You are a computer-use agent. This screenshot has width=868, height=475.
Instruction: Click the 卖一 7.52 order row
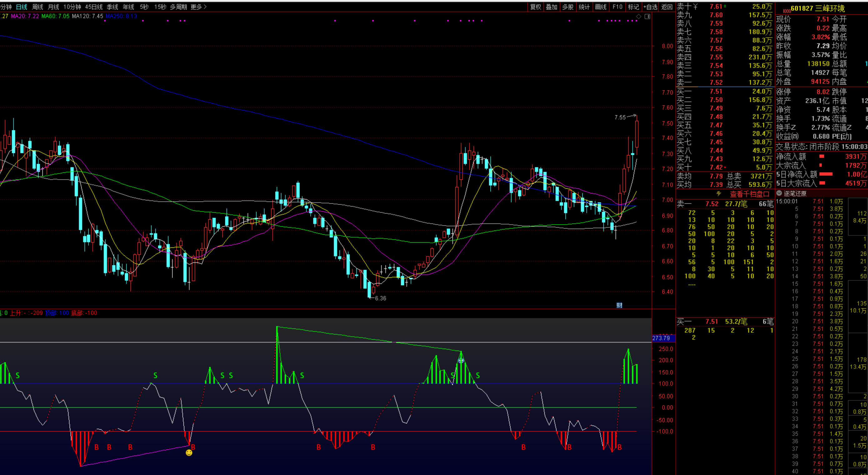pyautogui.click(x=726, y=82)
